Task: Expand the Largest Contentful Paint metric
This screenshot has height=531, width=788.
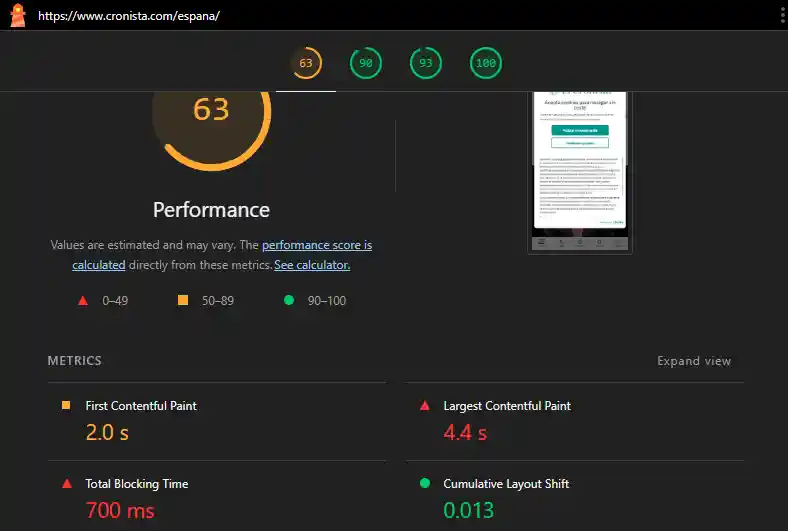Action: (x=507, y=406)
